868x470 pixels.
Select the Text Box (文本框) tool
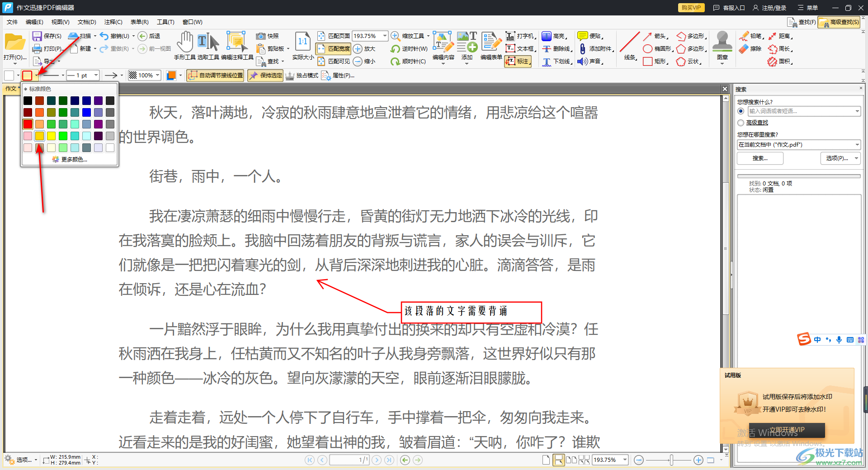[521, 48]
